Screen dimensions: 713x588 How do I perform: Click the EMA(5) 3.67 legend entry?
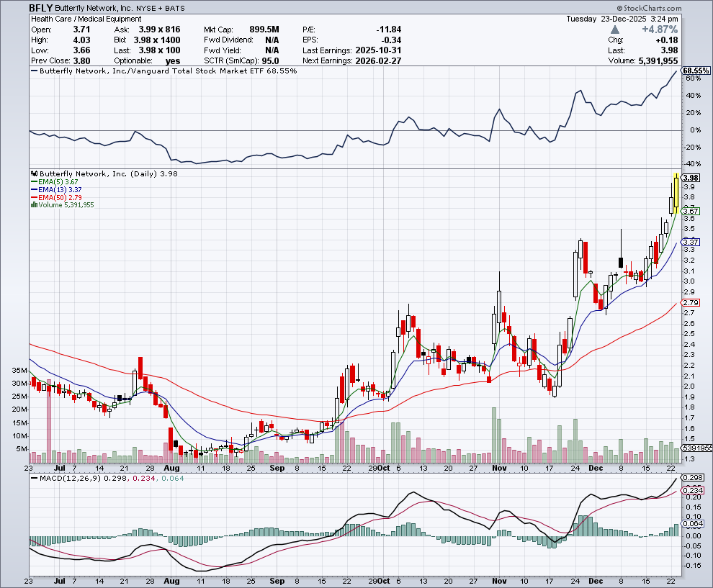coord(54,182)
